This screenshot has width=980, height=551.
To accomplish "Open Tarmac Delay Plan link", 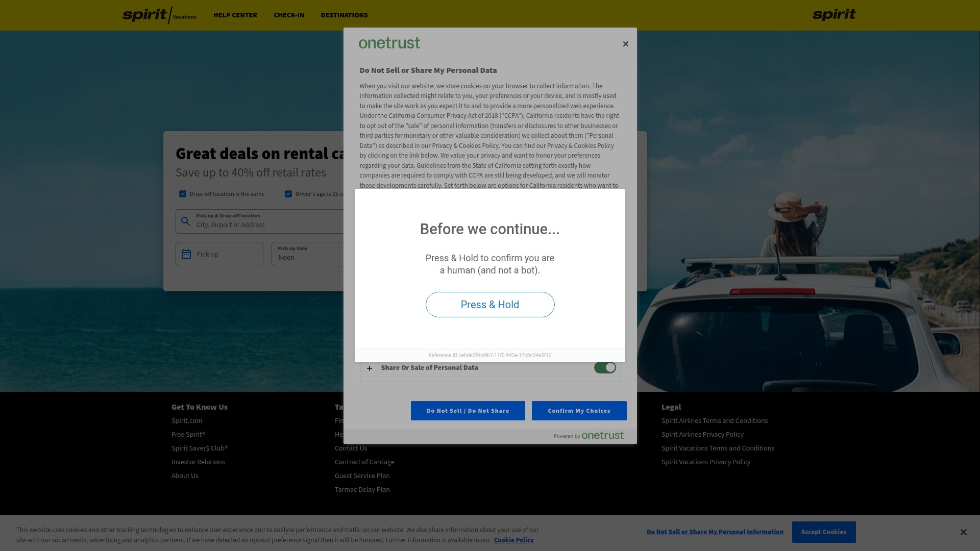I will click(x=362, y=490).
